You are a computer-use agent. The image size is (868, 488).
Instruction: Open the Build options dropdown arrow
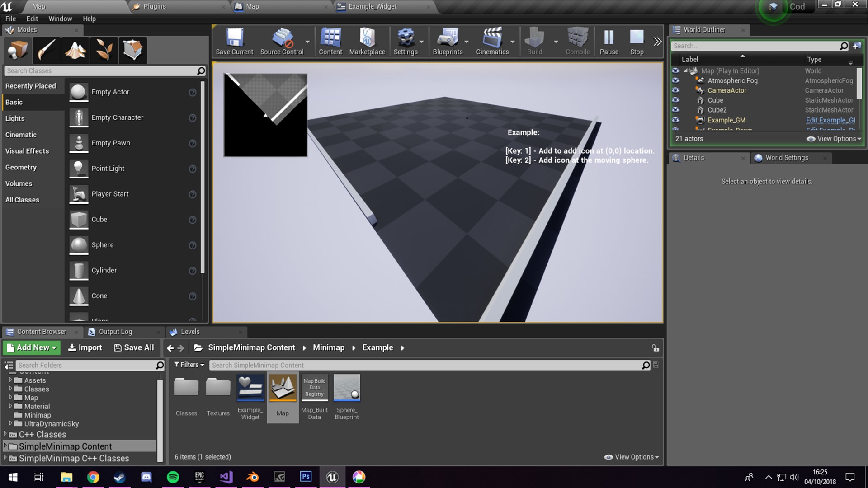tap(556, 42)
